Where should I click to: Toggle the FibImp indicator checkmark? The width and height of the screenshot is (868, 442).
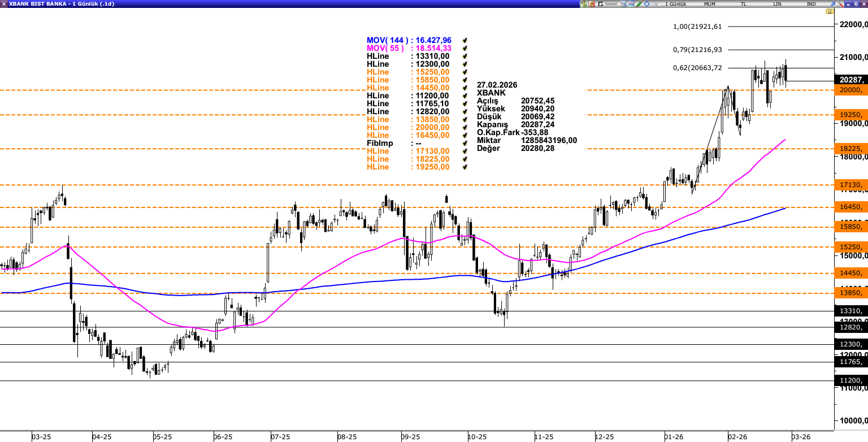pyautogui.click(x=465, y=144)
